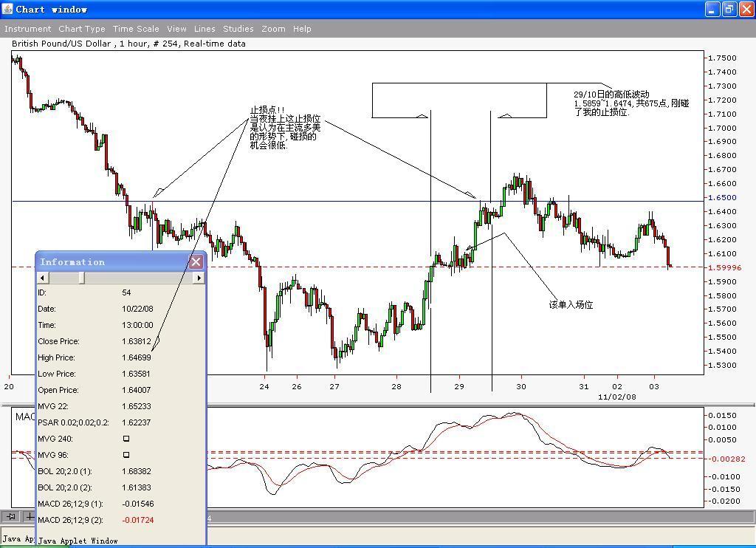Screen dimensions: 756x548
Task: Click the Time value 13:00:00
Action: [137, 325]
